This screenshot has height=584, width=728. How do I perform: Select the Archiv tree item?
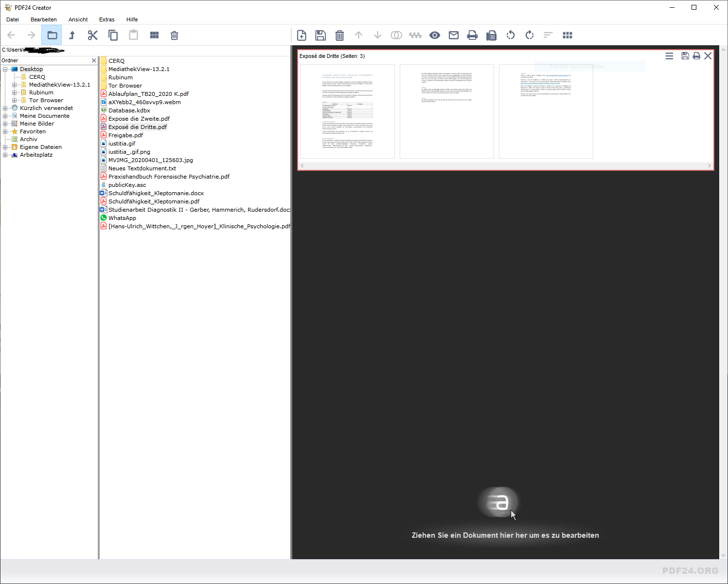point(29,139)
